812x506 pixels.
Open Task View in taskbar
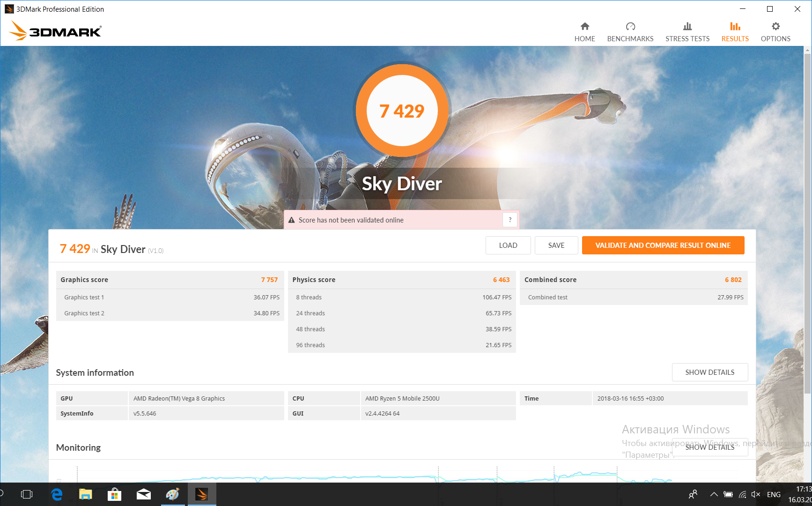click(x=27, y=494)
